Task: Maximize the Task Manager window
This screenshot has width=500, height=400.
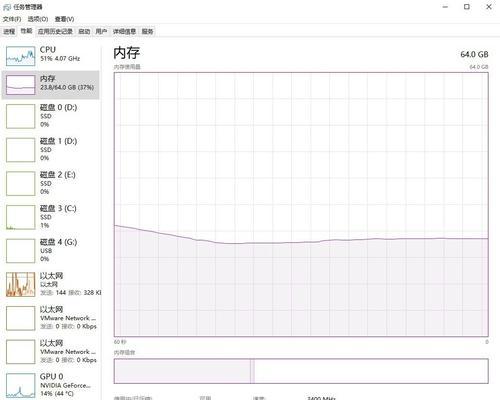Action: [467, 7]
